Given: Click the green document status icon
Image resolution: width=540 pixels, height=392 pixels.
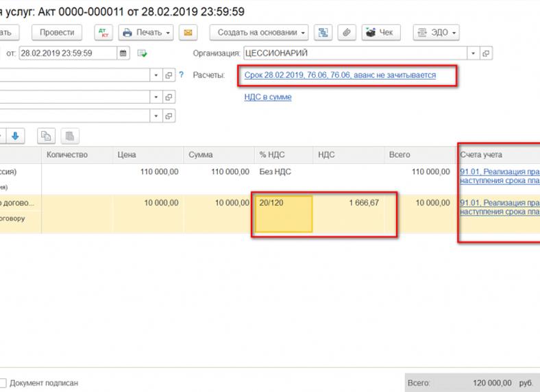Looking at the screenshot, I should coord(142,53).
